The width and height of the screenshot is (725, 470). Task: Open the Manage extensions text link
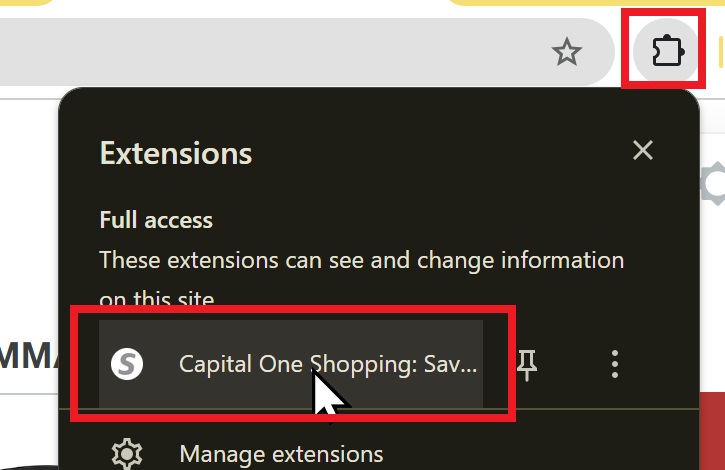click(280, 454)
